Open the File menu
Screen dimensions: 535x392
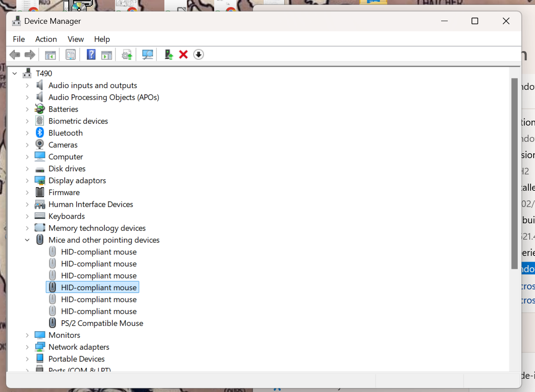(19, 39)
